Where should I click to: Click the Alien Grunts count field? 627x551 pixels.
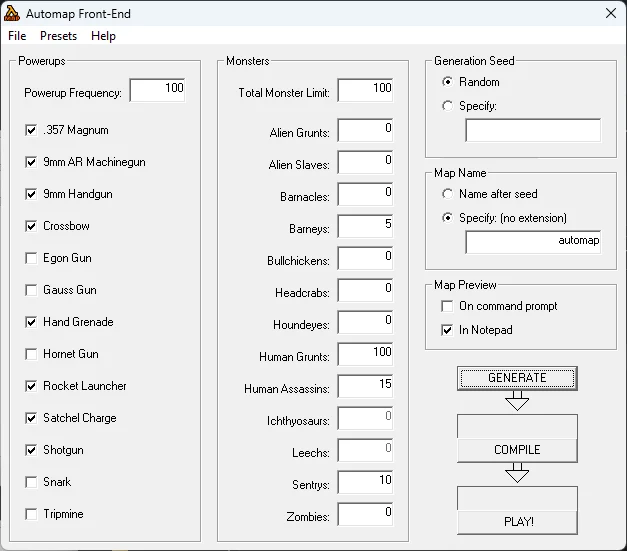[365, 130]
